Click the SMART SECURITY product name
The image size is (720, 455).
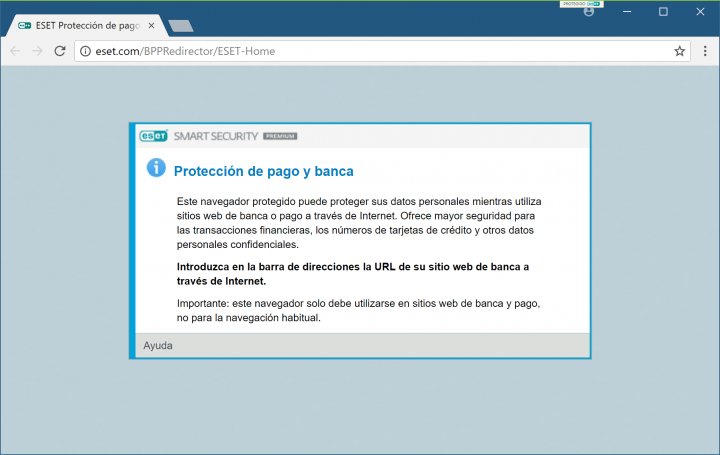pyautogui.click(x=216, y=136)
